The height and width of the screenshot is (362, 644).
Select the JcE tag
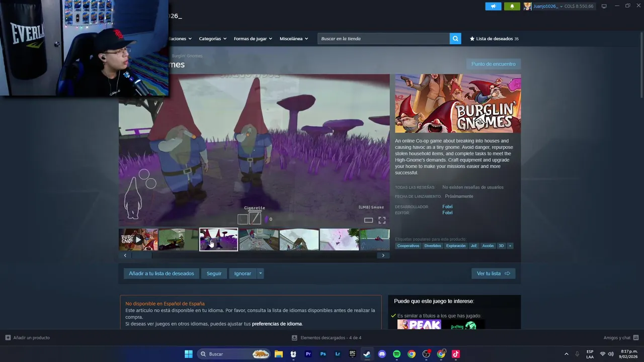click(474, 246)
